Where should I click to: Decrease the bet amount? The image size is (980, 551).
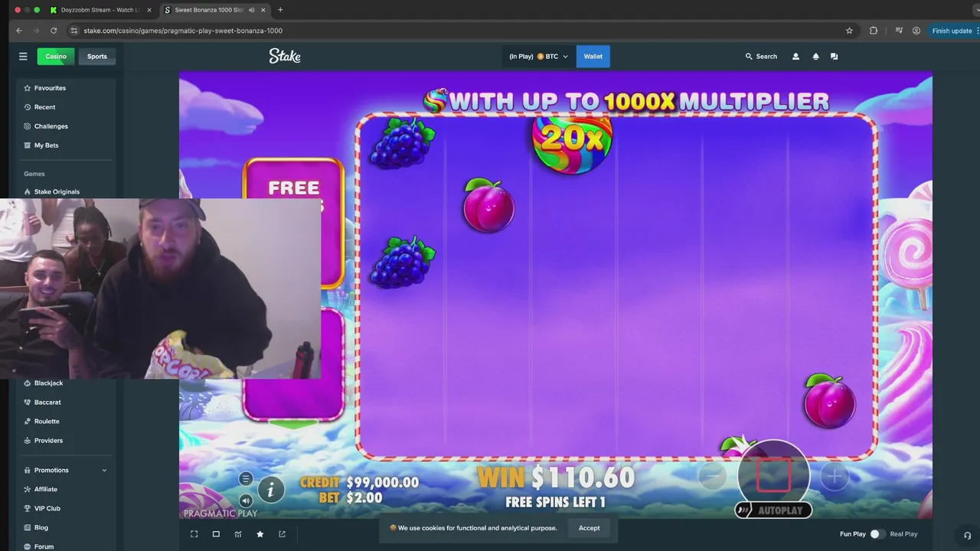[712, 476]
